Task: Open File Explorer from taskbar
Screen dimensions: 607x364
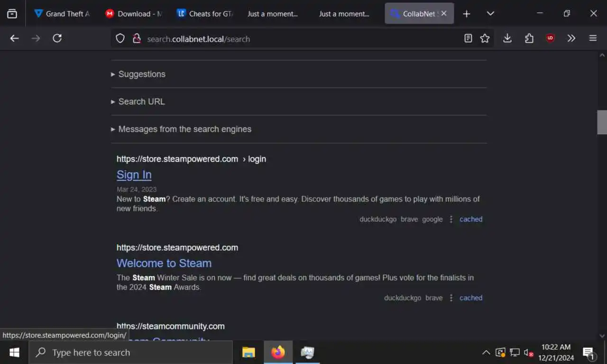Action: pyautogui.click(x=248, y=353)
